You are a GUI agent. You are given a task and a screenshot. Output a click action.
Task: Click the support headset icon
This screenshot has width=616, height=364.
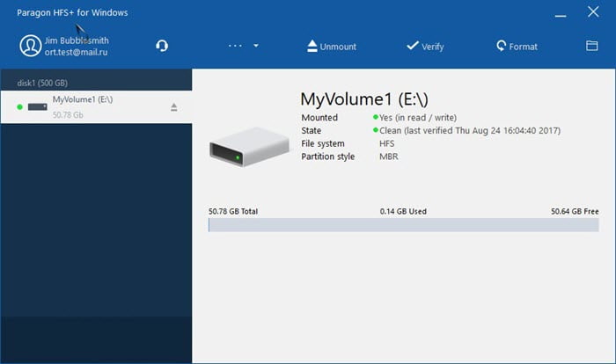[162, 46]
